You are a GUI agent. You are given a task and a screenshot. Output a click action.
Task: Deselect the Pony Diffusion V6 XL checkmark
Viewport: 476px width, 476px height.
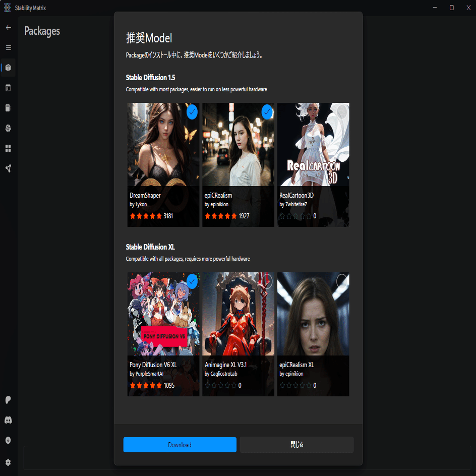[x=192, y=281]
